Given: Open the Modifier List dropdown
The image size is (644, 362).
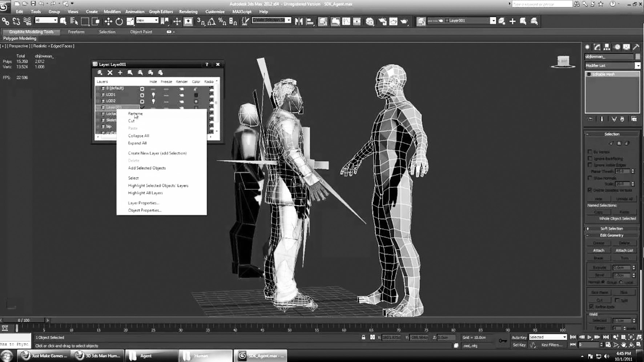Looking at the screenshot, I should coord(637,66).
